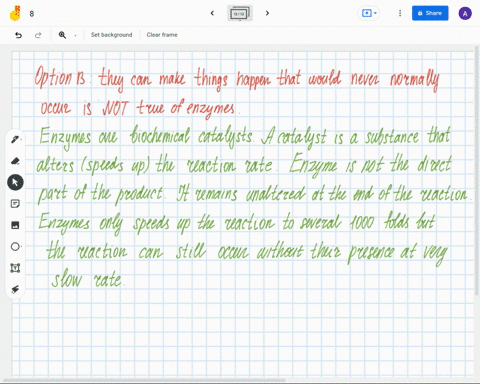Open the present/meeting dropdown
Screen dimensions: 480x384
369,13
